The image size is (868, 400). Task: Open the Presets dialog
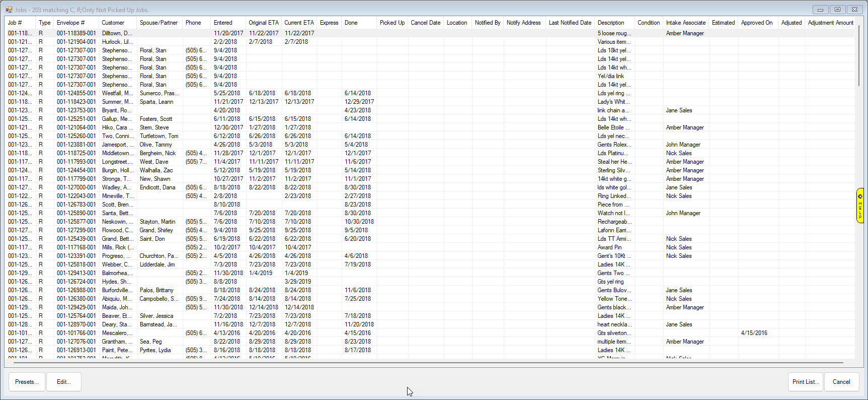point(27,382)
